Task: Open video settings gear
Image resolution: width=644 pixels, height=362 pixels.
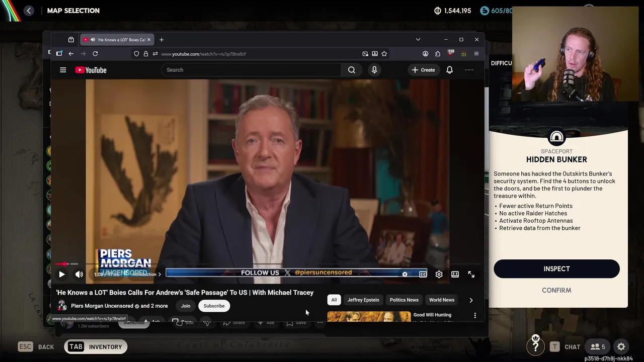Action: 439,274
